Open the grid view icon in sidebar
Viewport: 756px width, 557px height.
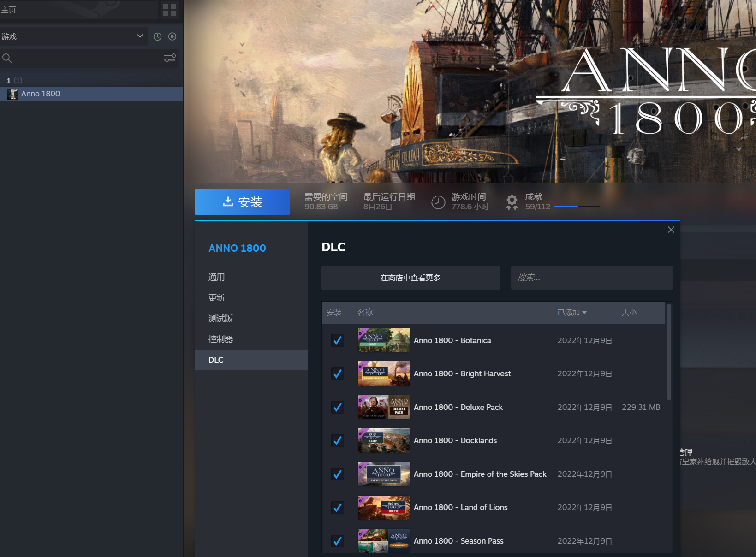(170, 10)
